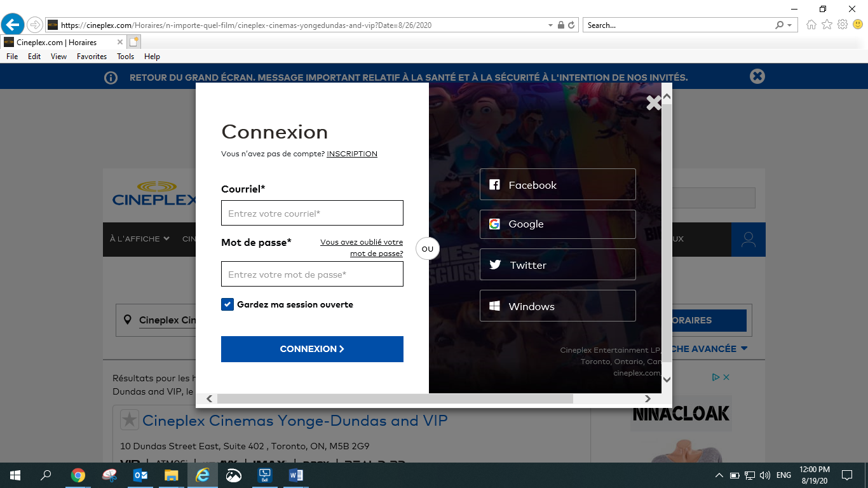The height and width of the screenshot is (488, 868).
Task: Click into the Courriel input field
Action: (x=312, y=213)
